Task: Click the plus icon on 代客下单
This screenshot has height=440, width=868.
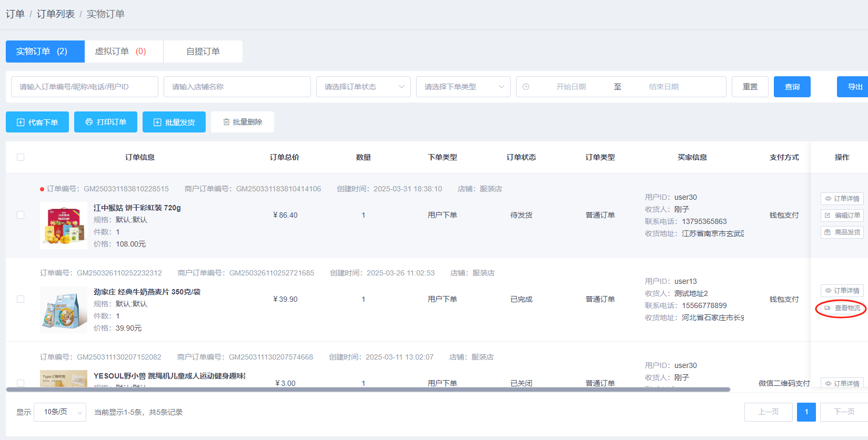Action: point(21,122)
